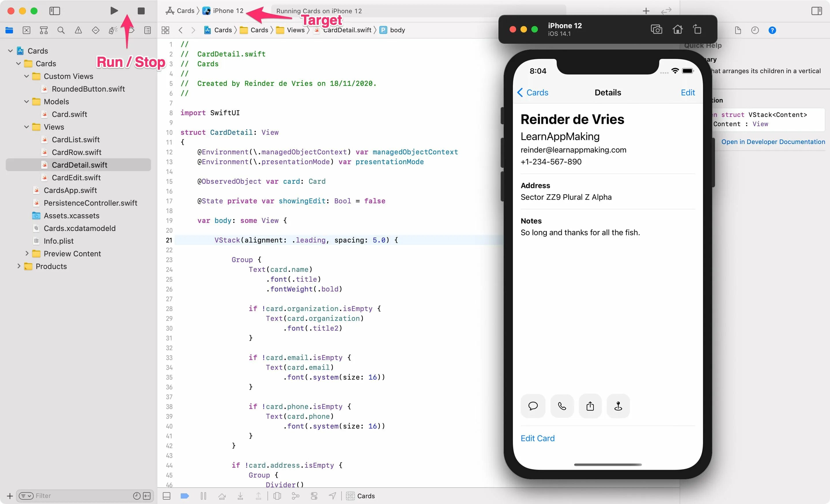Screen dimensions: 830x504
Task: Open the iPhone 12 target selector
Action: [228, 11]
